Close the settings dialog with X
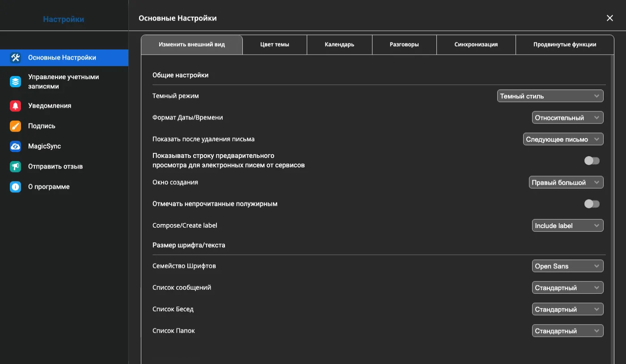This screenshot has width=626, height=364. coord(609,18)
